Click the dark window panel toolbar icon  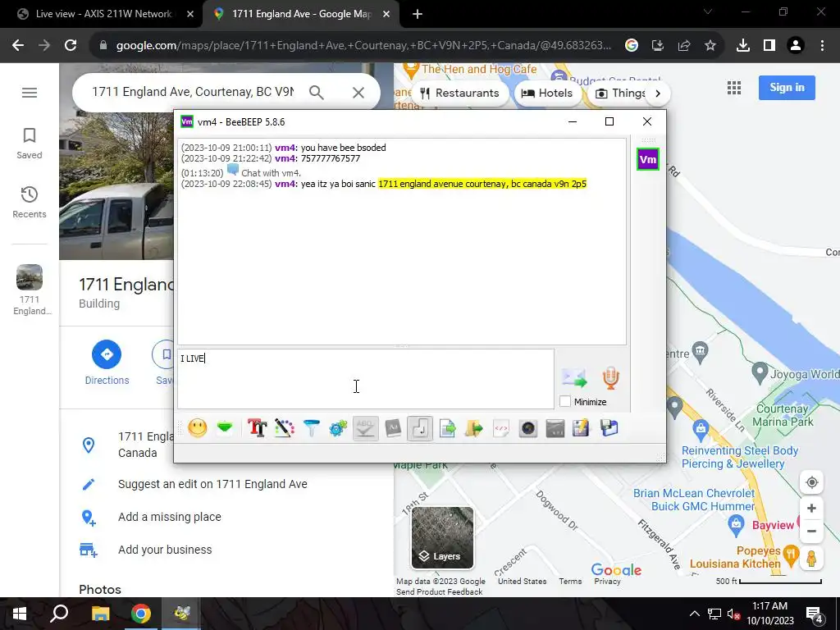point(555,428)
